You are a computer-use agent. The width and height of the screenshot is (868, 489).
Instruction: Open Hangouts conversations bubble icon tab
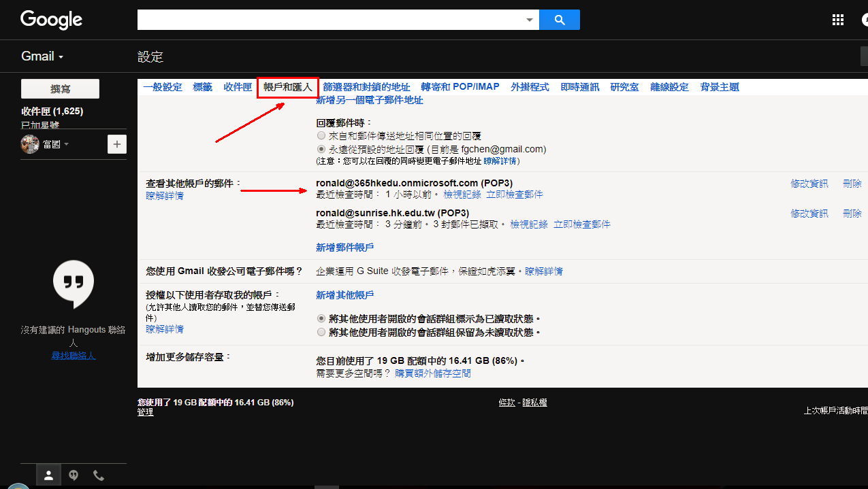click(x=74, y=475)
